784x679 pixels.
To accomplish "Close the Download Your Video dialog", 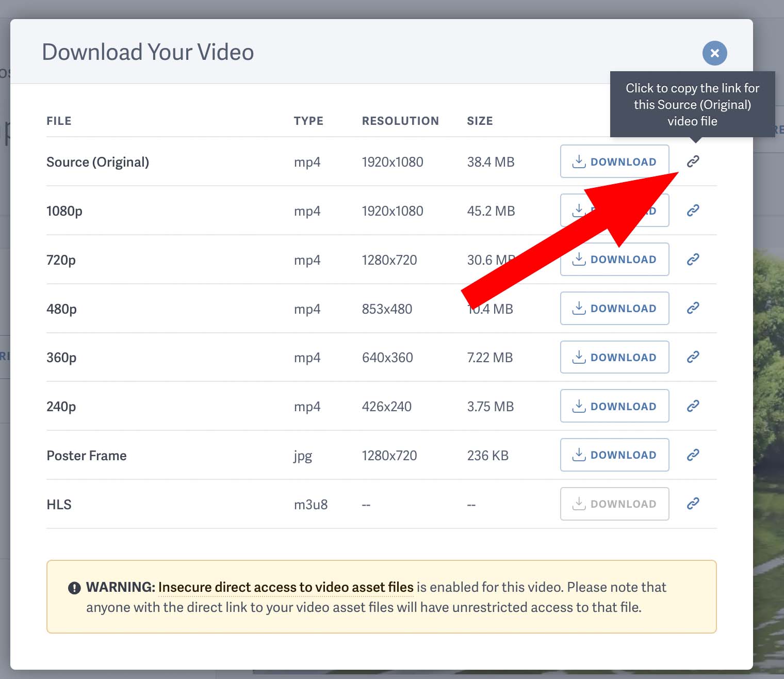I will tap(714, 53).
